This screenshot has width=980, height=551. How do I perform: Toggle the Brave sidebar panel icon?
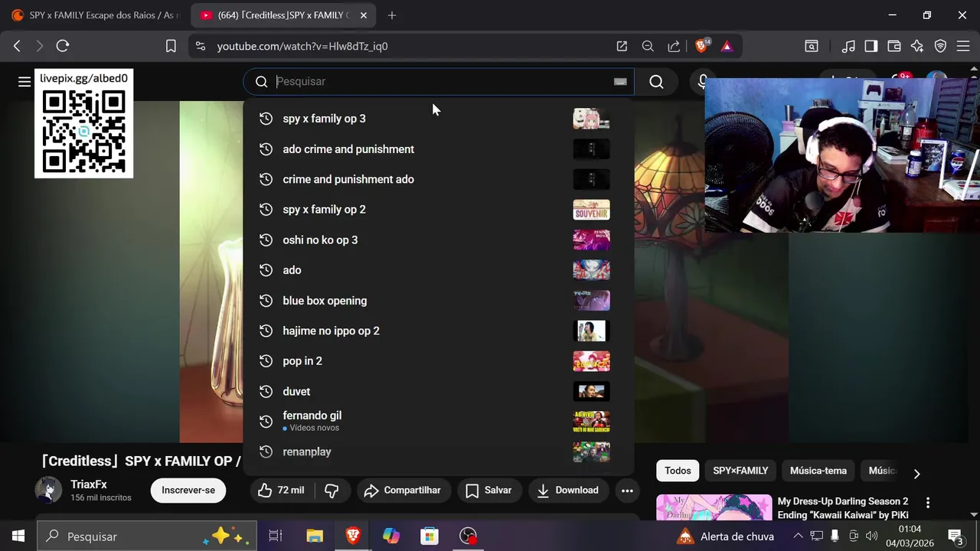871,46
